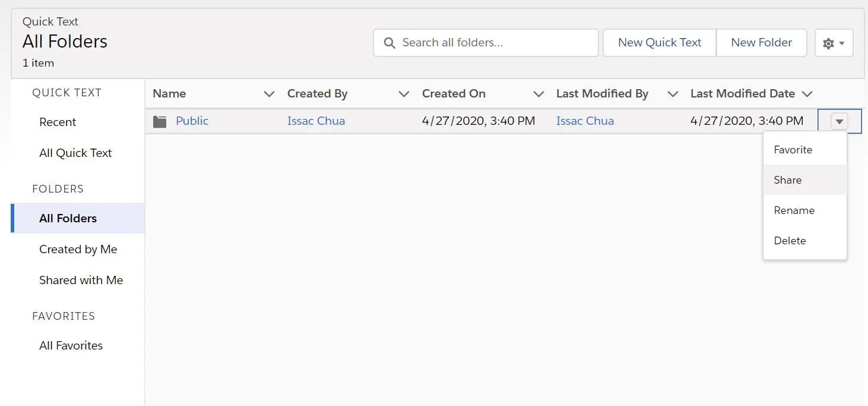Image resolution: width=868 pixels, height=406 pixels.
Task: Click the search magnifier icon
Action: 389,43
